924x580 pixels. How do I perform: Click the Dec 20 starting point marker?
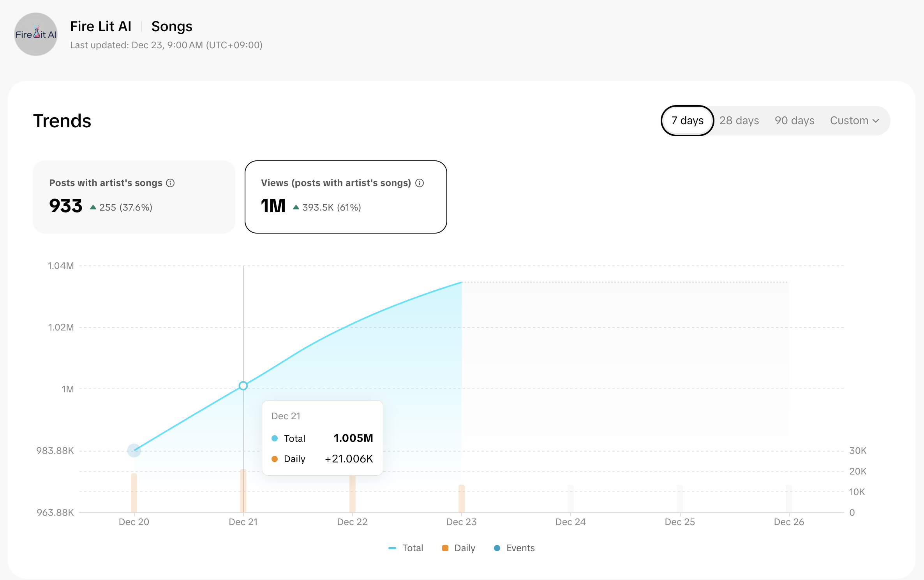pyautogui.click(x=134, y=450)
